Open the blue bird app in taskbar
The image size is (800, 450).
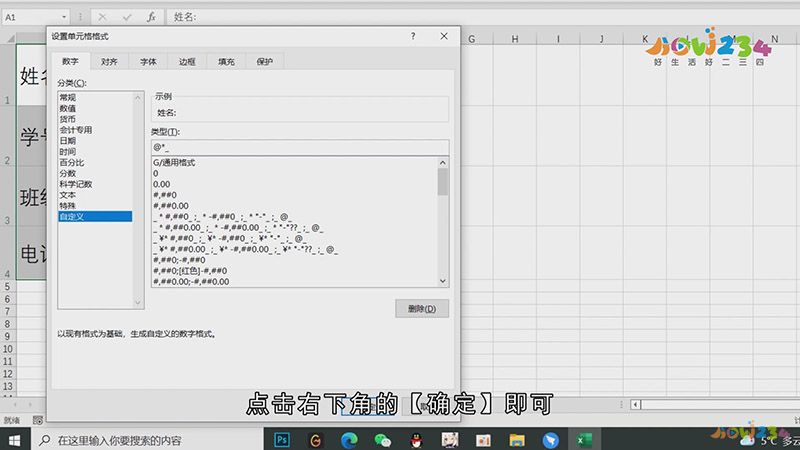[x=551, y=440]
